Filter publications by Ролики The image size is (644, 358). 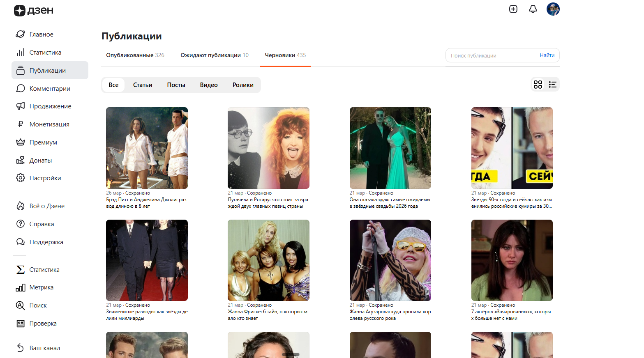tap(243, 85)
